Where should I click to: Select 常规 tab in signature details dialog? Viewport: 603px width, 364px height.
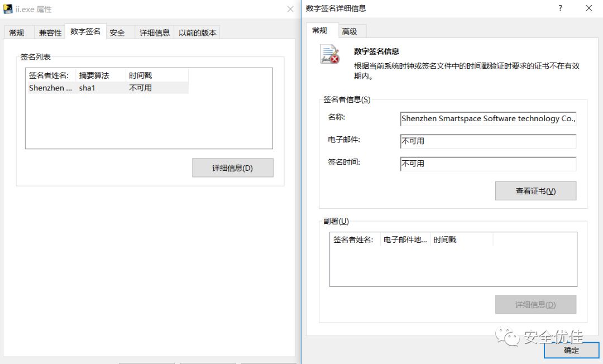coord(319,30)
